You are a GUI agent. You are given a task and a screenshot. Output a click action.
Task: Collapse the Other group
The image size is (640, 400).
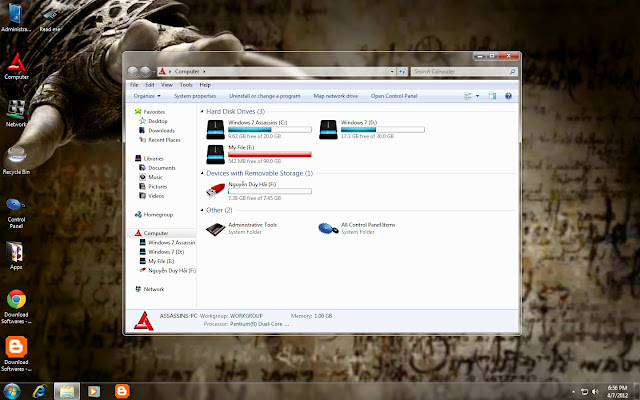pyautogui.click(x=202, y=210)
